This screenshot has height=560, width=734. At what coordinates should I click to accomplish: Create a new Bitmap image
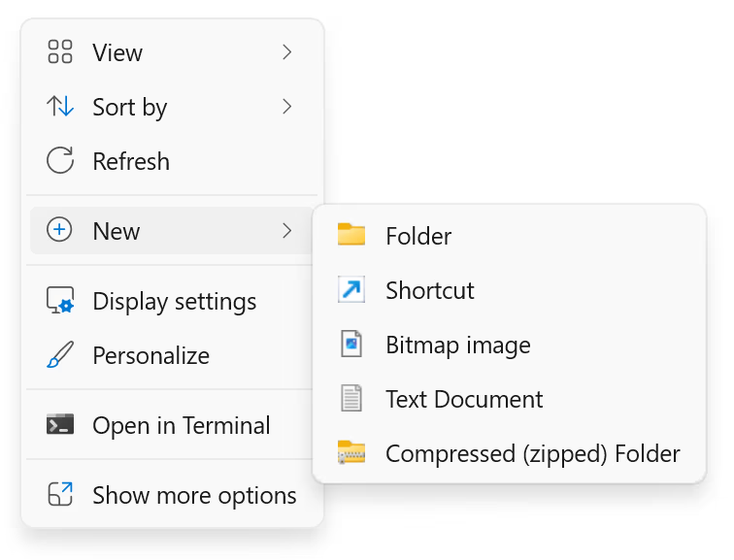coord(510,345)
